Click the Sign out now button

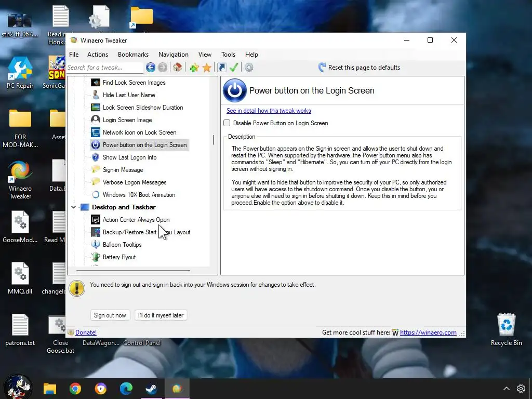click(110, 315)
